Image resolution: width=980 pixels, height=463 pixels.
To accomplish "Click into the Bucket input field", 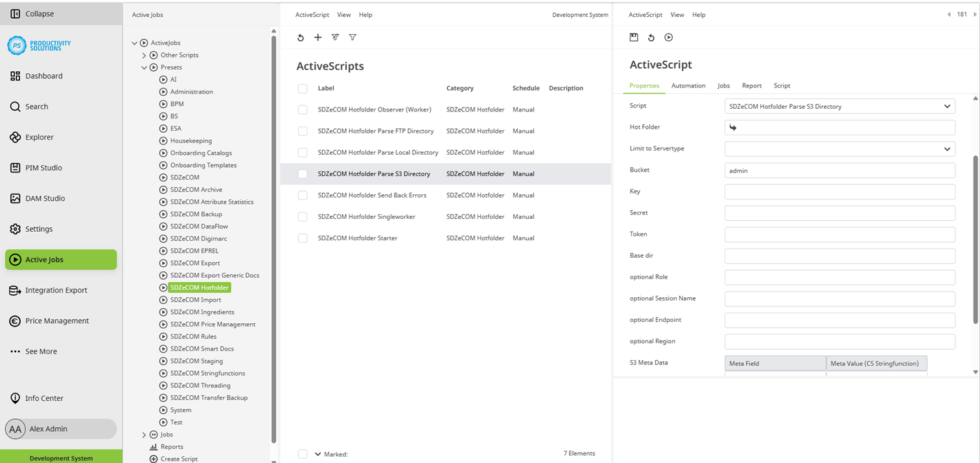I will (839, 170).
